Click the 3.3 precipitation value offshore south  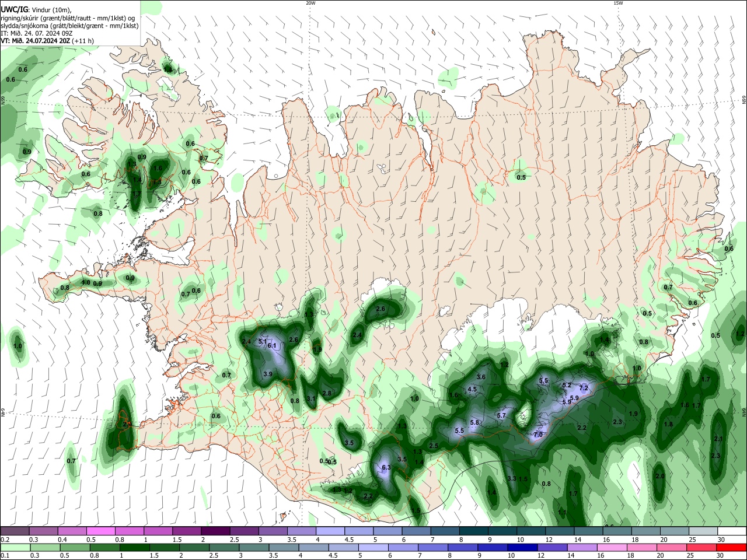click(512, 478)
